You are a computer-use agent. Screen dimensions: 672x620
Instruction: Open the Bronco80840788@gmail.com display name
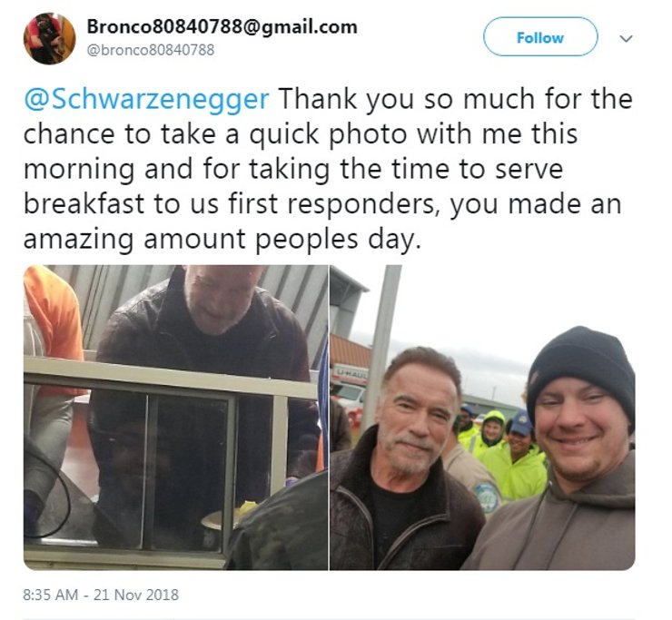(x=222, y=26)
